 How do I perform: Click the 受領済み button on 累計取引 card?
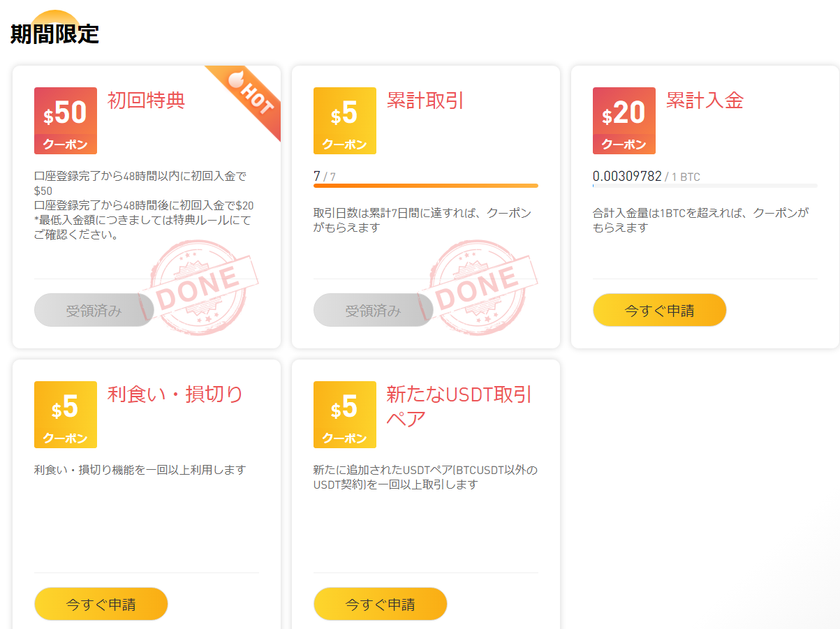[x=373, y=309]
